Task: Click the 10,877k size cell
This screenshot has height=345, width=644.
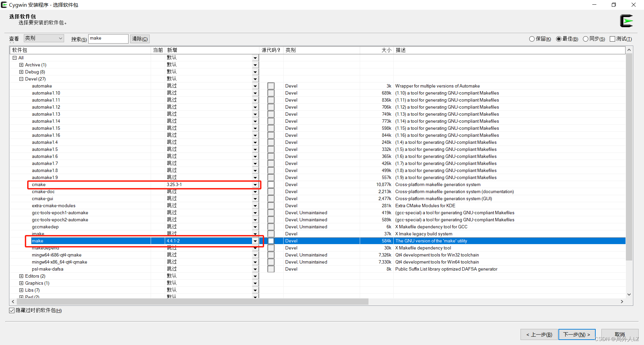Action: click(384, 185)
